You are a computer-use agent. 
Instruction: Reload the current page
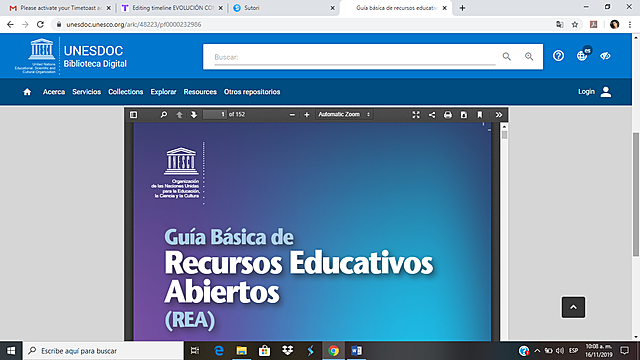coord(40,24)
